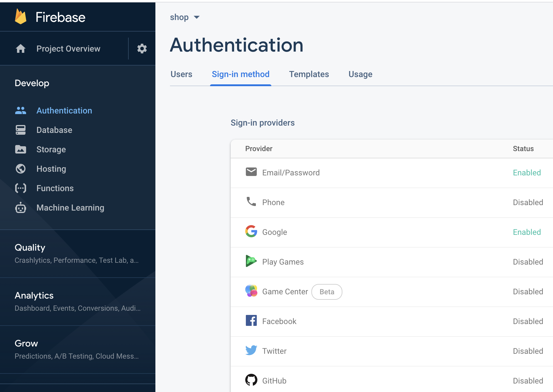553x392 pixels.
Task: Click Enabled status for Google
Action: click(527, 232)
